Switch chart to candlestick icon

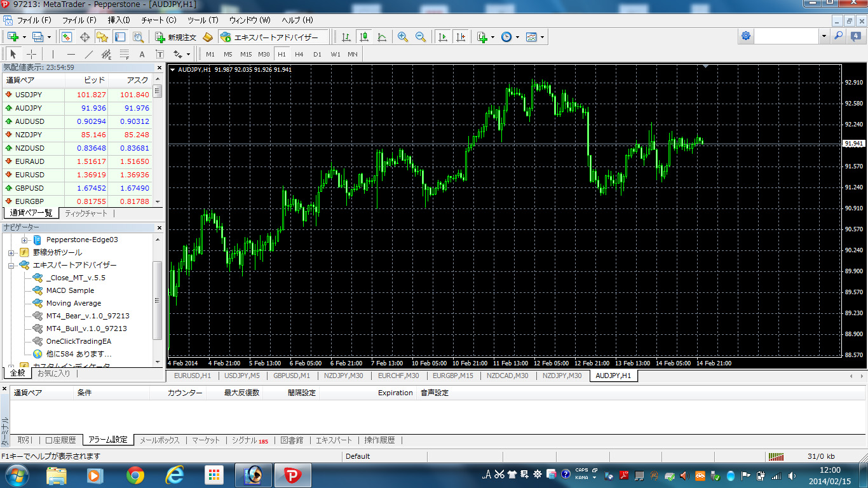pos(363,37)
